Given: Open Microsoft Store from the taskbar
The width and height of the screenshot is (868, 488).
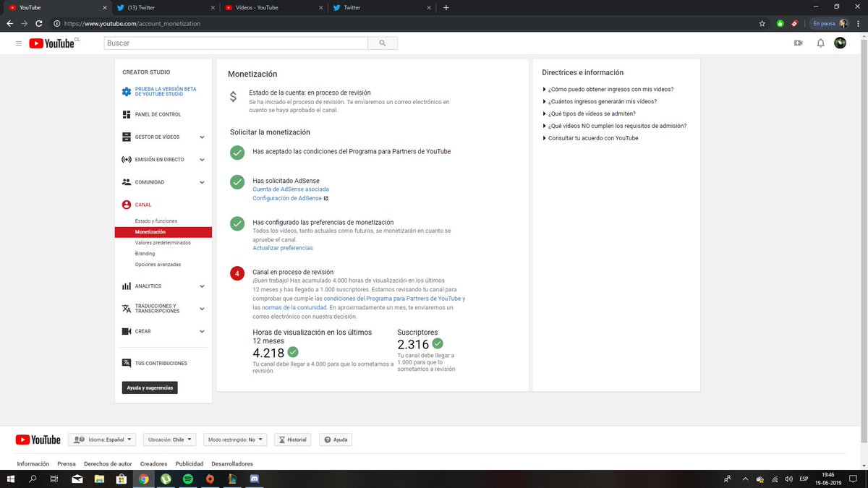Looking at the screenshot, I should coord(122,479).
